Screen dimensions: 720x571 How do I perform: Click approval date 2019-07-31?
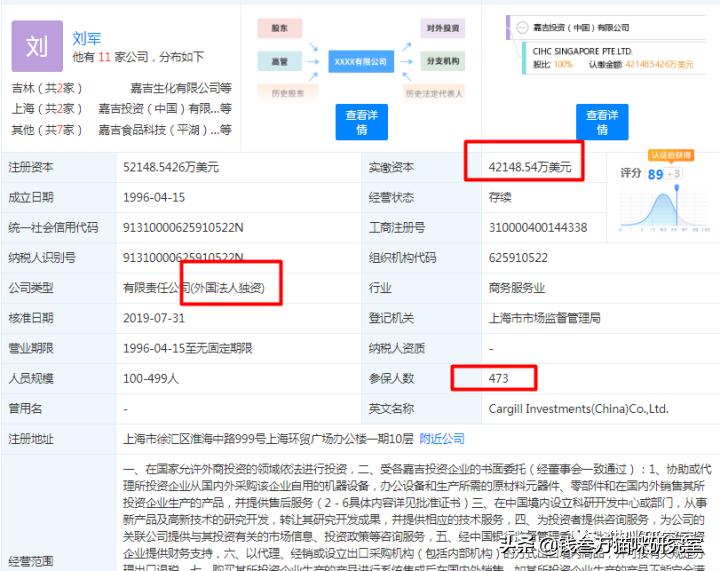pos(154,318)
